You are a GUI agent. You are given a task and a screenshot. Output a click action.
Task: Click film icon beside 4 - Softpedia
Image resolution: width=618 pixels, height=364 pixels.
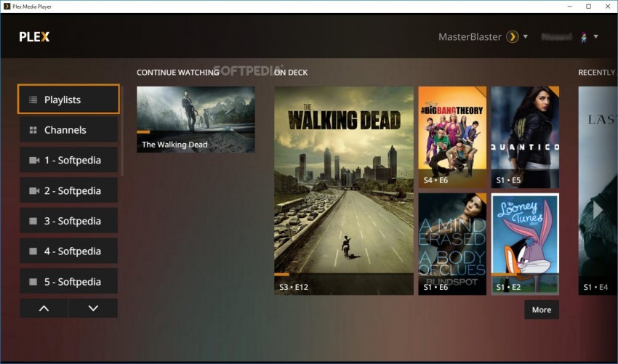pos(33,251)
